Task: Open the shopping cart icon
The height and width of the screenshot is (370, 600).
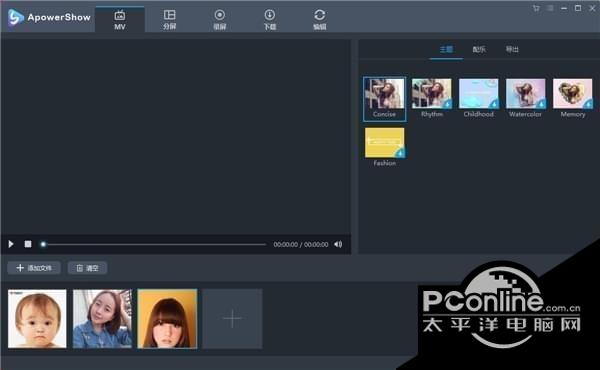Action: pos(536,8)
